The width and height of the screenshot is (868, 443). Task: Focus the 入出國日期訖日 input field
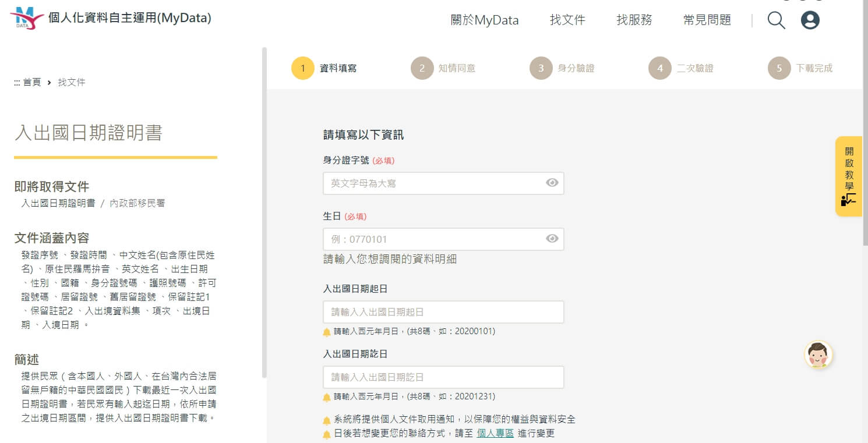tap(443, 377)
